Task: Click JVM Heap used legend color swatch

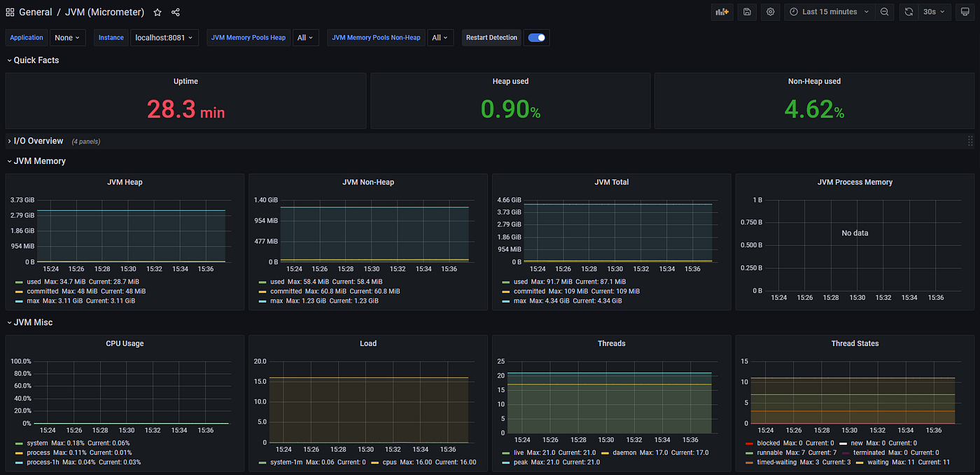Action: pyautogui.click(x=18, y=282)
